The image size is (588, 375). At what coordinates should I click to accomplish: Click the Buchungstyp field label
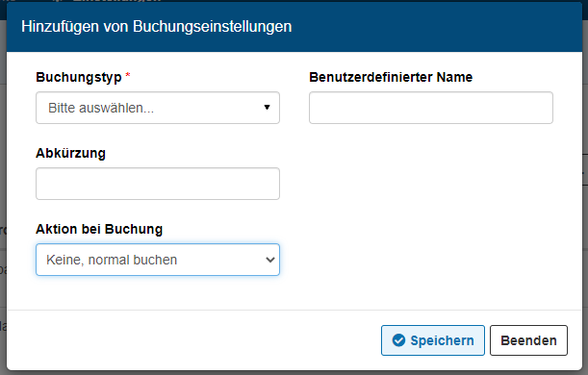coord(79,77)
